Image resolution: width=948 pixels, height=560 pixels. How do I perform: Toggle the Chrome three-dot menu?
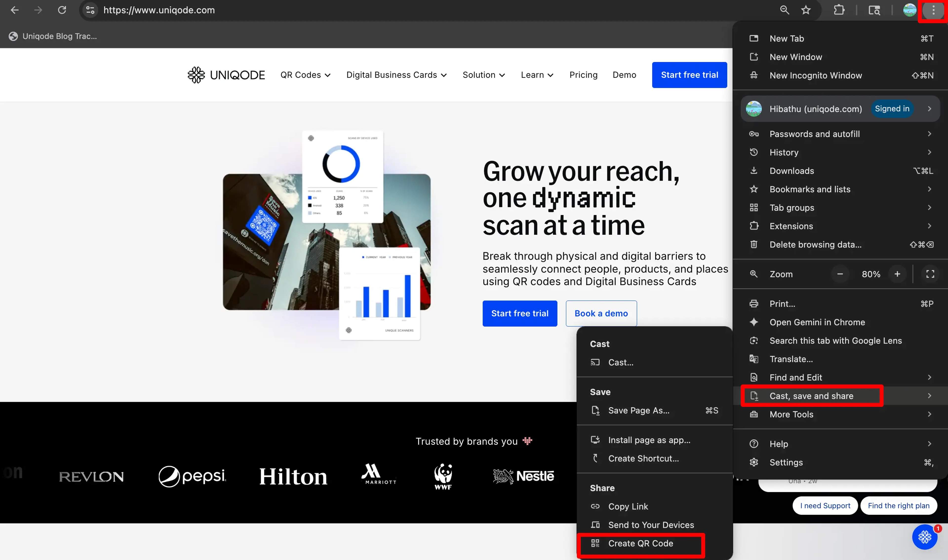click(x=933, y=10)
